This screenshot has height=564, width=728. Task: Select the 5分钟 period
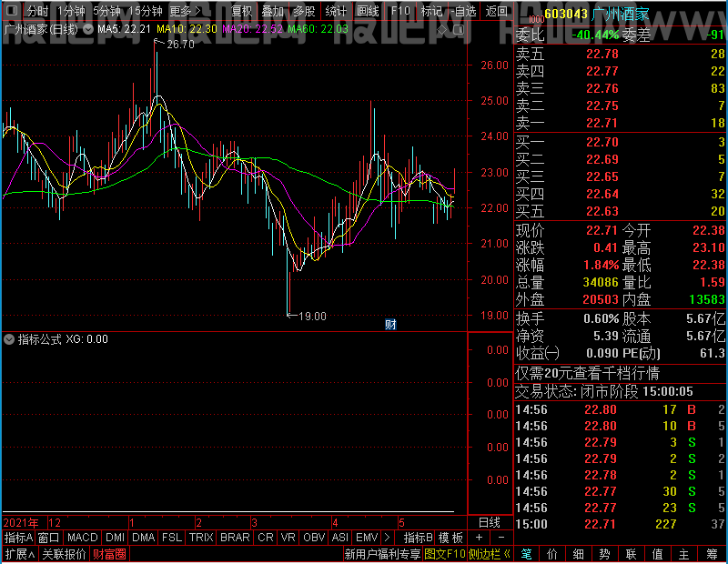click(x=106, y=11)
